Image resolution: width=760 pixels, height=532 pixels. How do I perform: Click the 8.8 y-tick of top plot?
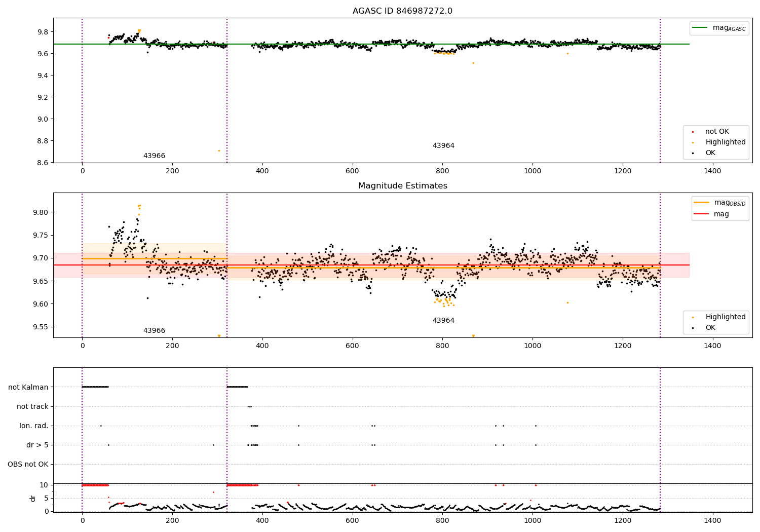pyautogui.click(x=43, y=141)
